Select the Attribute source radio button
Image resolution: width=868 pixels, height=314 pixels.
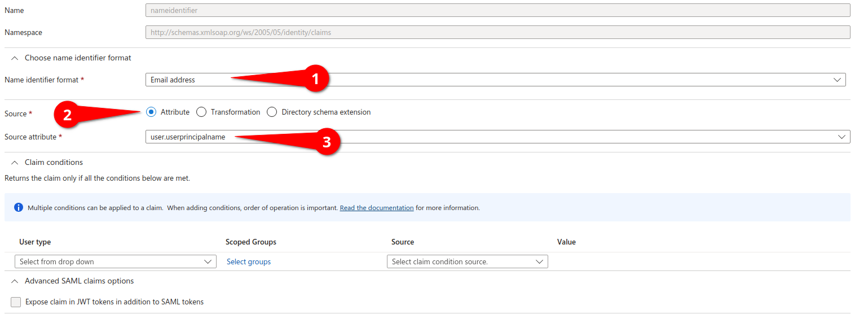coord(151,112)
